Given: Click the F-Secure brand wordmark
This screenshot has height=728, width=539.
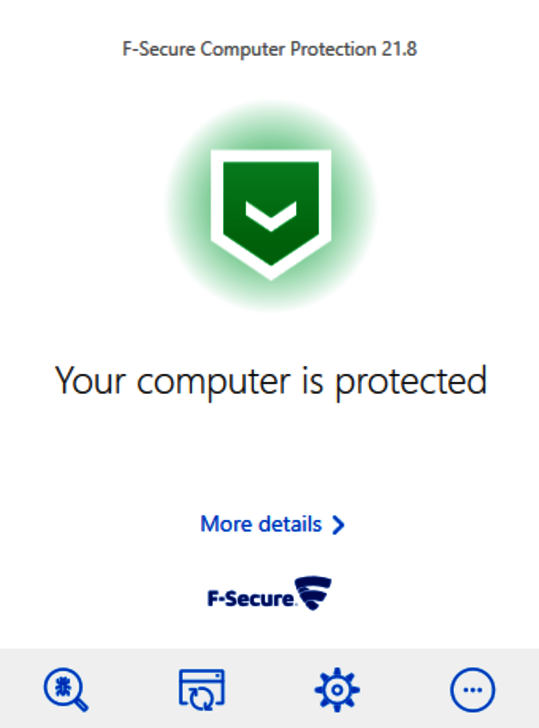Looking at the screenshot, I should [x=250, y=598].
